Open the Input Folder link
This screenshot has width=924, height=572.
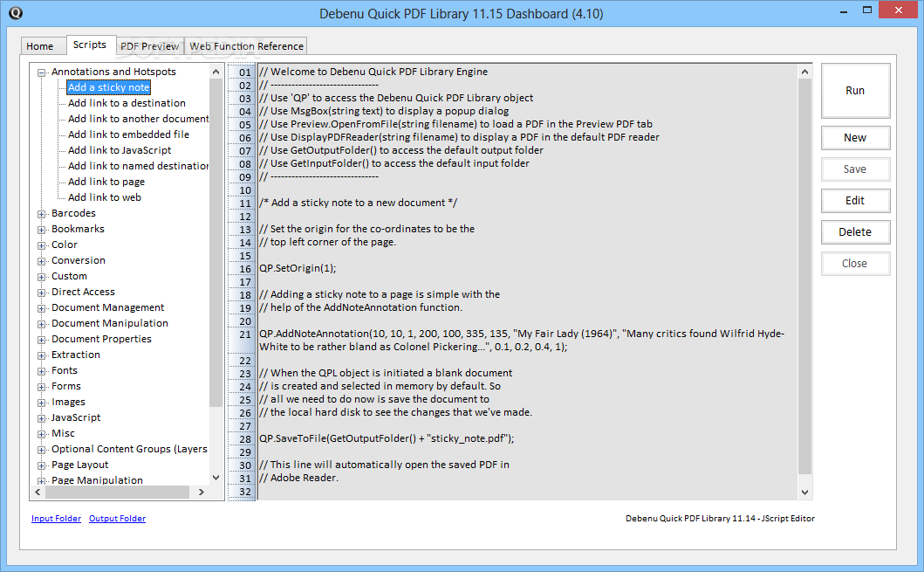point(56,518)
